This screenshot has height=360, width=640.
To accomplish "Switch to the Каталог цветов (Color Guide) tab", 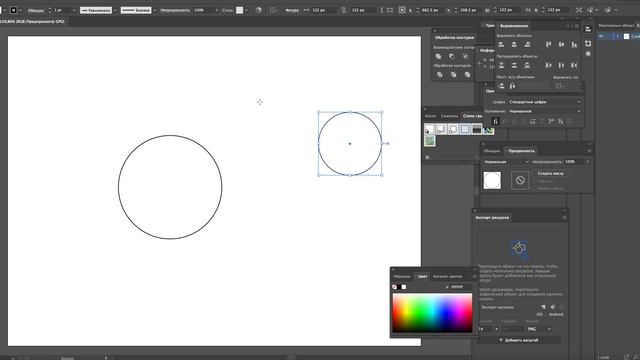I will coord(448,276).
